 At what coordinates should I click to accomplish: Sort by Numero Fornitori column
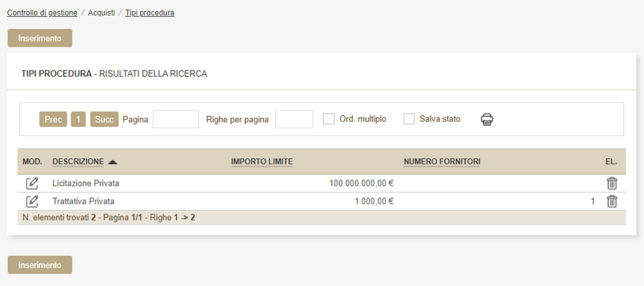click(442, 162)
